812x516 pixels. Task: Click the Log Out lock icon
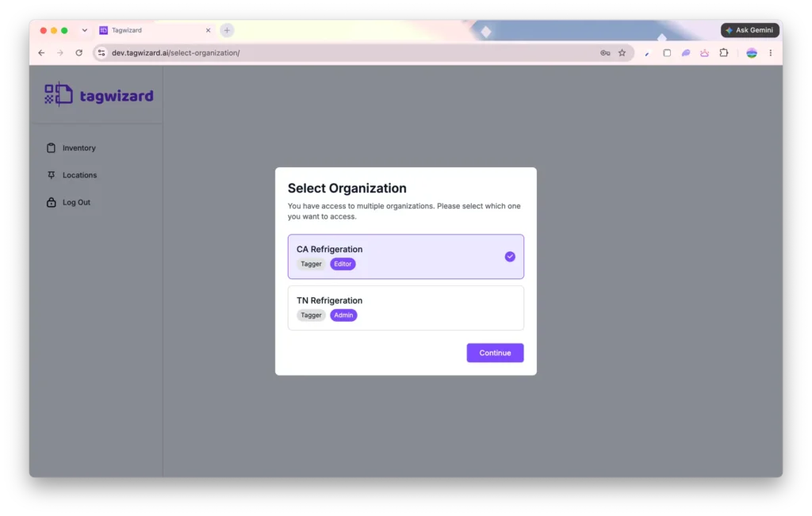51,202
